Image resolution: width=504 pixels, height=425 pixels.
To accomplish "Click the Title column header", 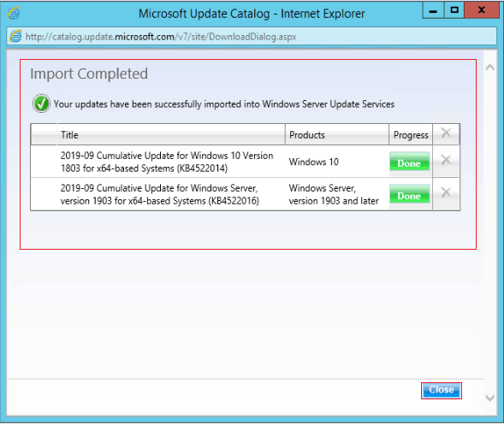I will tap(171, 134).
